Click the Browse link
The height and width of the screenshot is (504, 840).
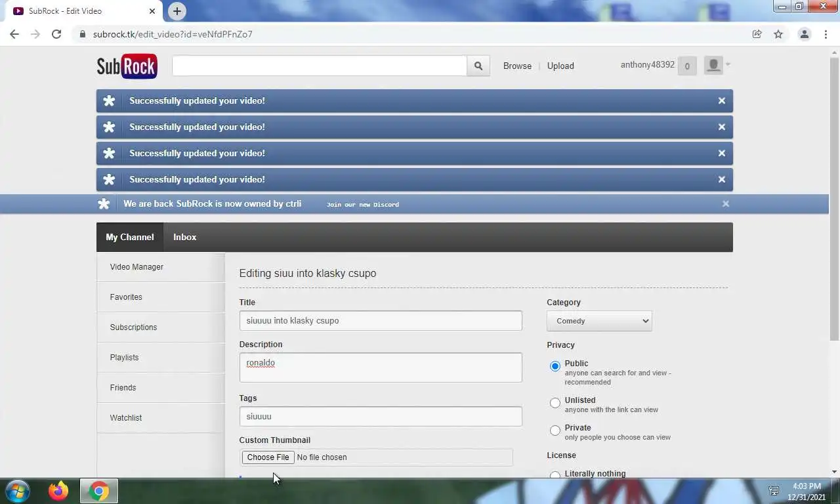517,66
